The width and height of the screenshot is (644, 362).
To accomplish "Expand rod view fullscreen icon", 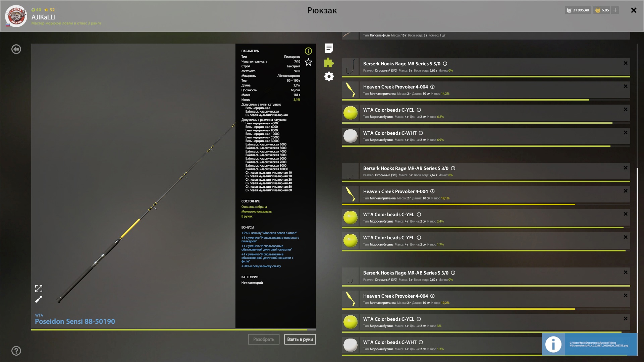I will pyautogui.click(x=39, y=289).
